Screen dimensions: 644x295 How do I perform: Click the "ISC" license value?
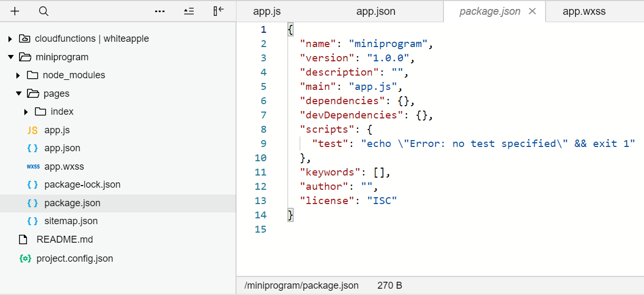pyautogui.click(x=382, y=201)
